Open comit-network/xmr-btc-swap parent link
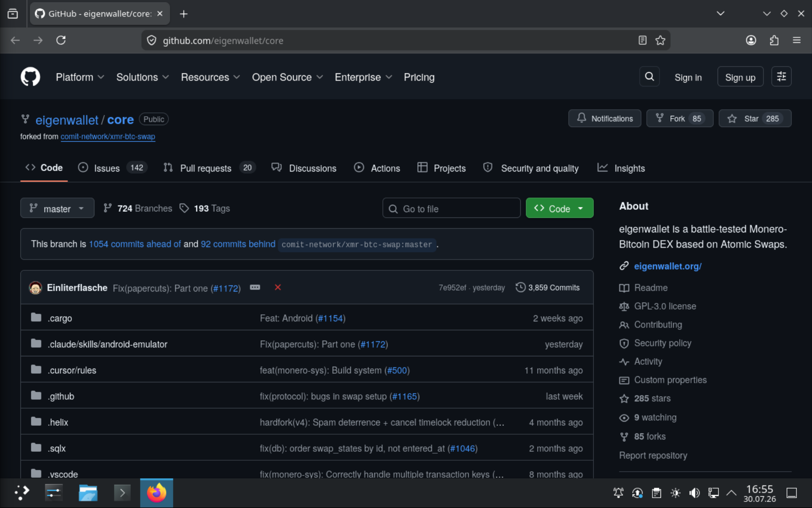The height and width of the screenshot is (508, 812). 108,137
